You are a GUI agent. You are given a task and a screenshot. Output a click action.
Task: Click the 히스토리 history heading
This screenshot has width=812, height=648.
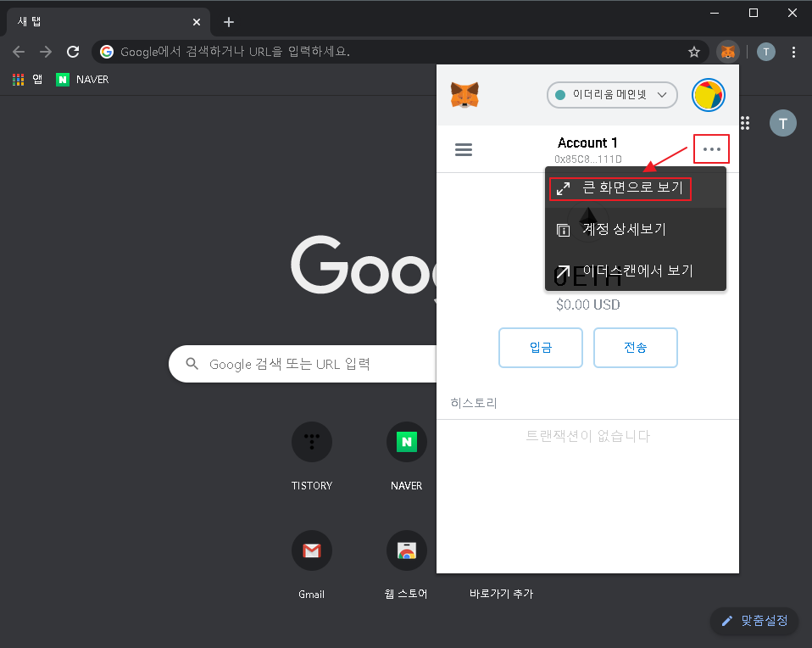[473, 403]
